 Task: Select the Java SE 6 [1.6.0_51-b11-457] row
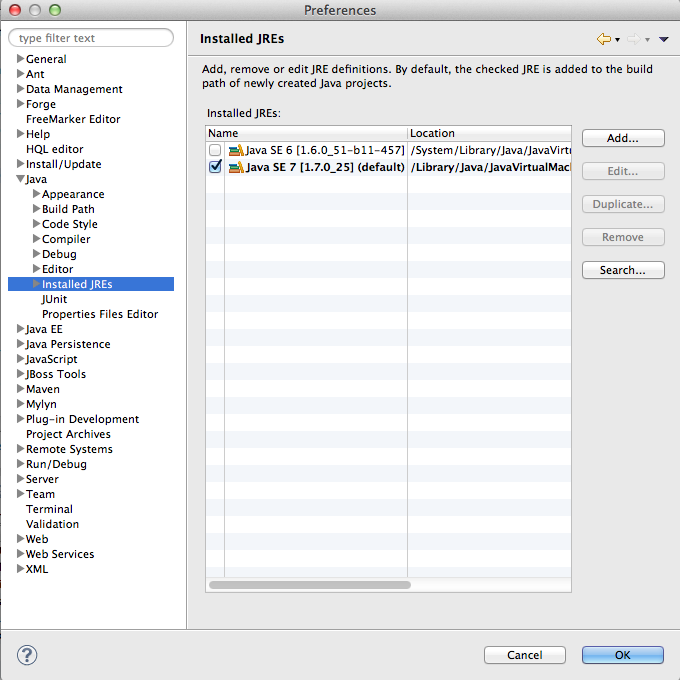coord(388,150)
